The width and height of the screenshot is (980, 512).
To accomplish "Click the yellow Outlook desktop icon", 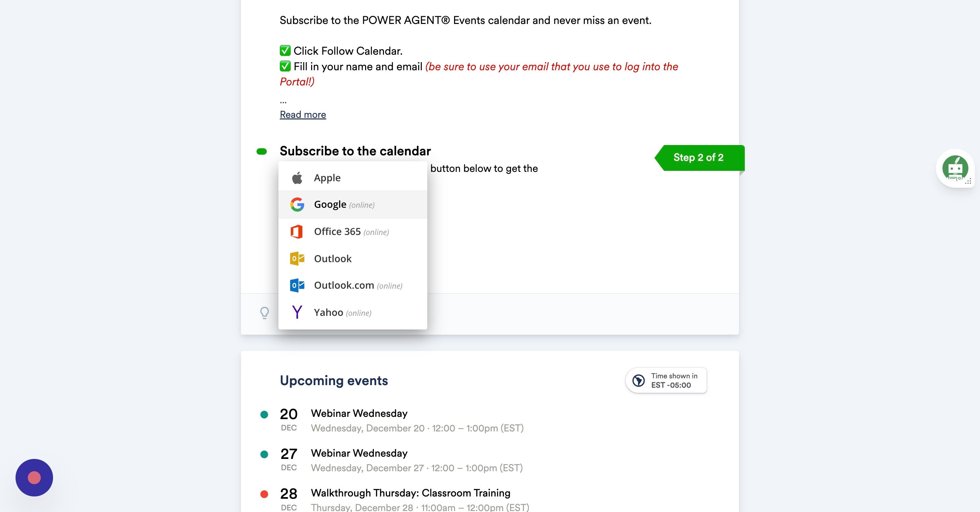I will 297,259.
